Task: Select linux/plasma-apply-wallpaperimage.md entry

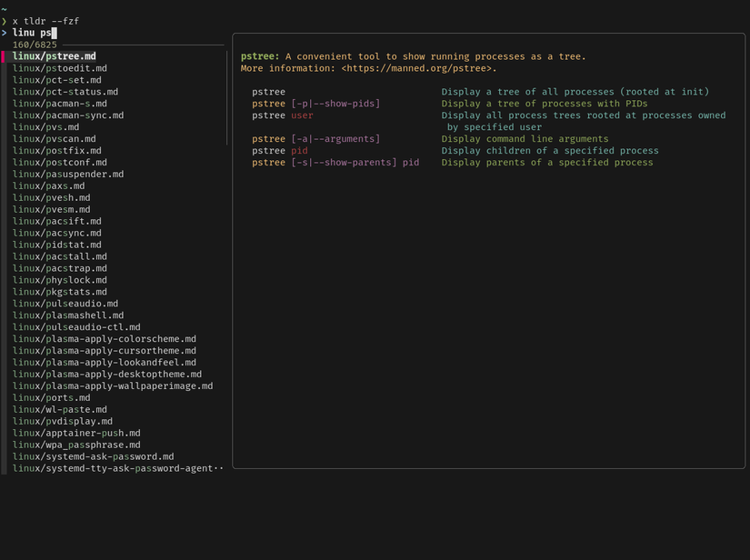Action: pyautogui.click(x=113, y=386)
